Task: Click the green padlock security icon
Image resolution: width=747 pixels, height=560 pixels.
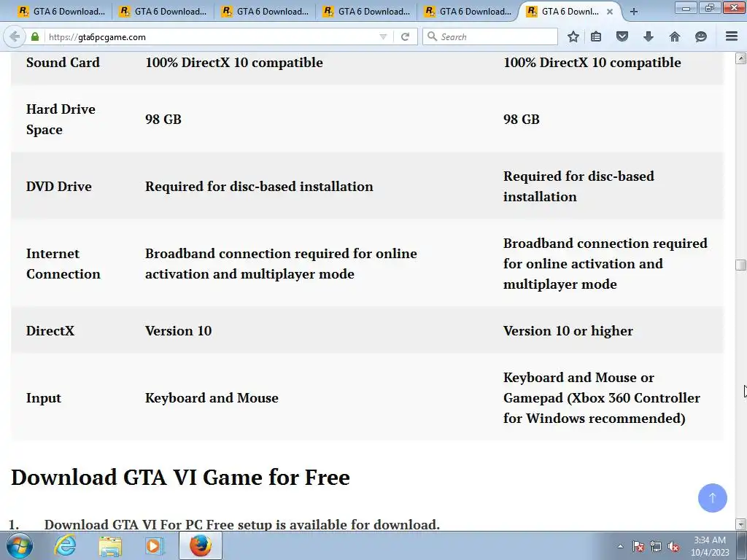Action: tap(35, 36)
